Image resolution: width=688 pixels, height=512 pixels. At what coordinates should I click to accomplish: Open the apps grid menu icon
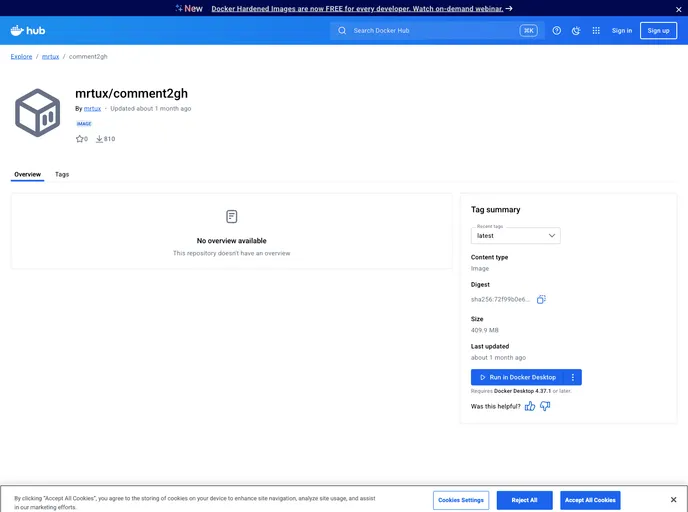[x=596, y=31]
